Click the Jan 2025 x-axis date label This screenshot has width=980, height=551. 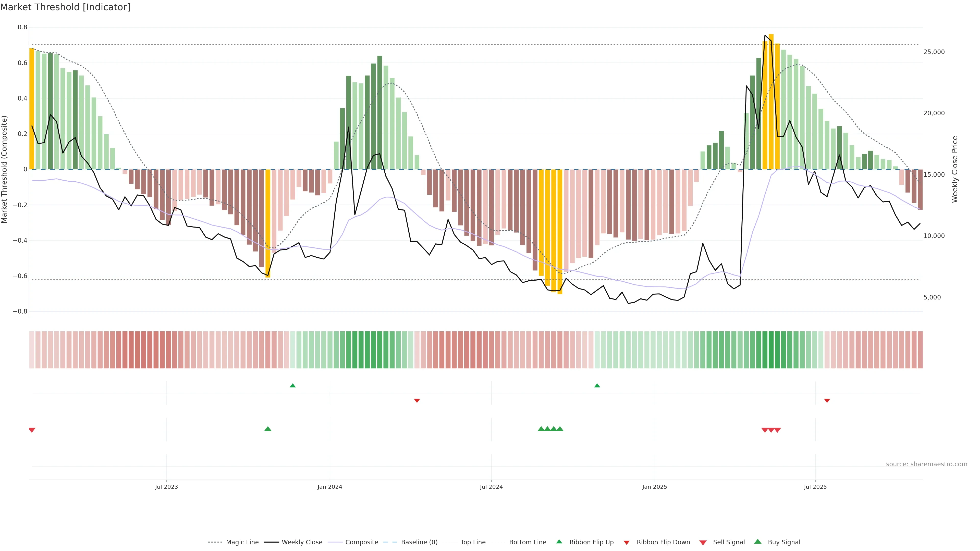(654, 487)
